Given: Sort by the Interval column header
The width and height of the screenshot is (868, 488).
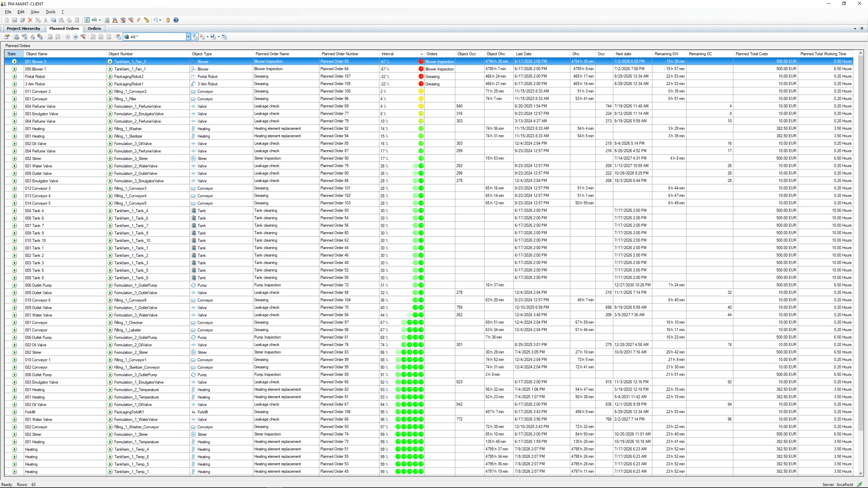Looking at the screenshot, I should 402,54.
